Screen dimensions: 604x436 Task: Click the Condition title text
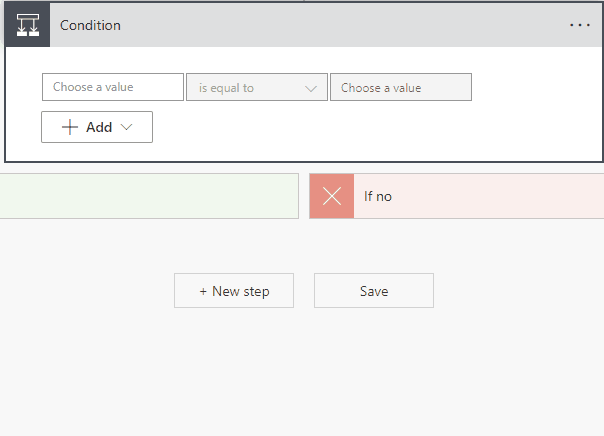[x=90, y=25]
